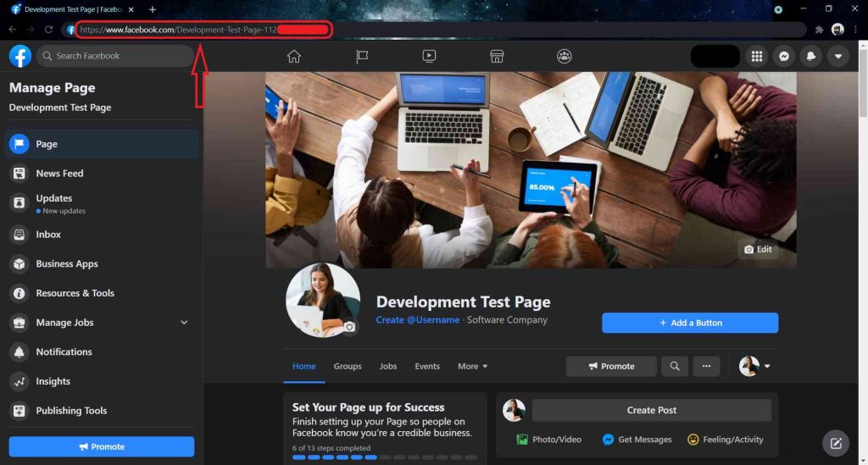This screenshot has width=868, height=465.
Task: Open a new browser tab
Action: (153, 9)
